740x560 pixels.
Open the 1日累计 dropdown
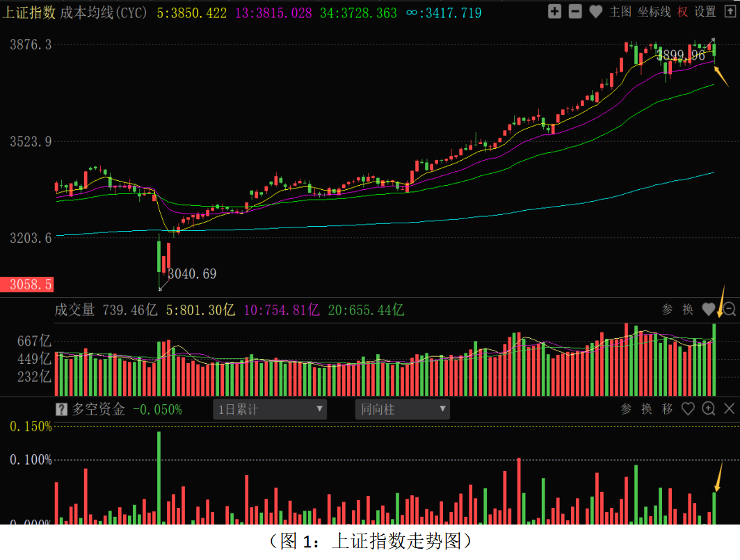pyautogui.click(x=270, y=409)
